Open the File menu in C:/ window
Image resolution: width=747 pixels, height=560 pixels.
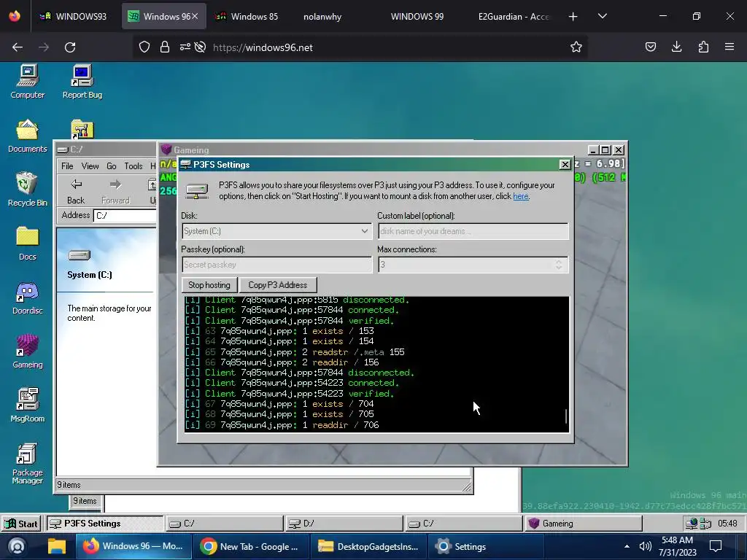(67, 166)
